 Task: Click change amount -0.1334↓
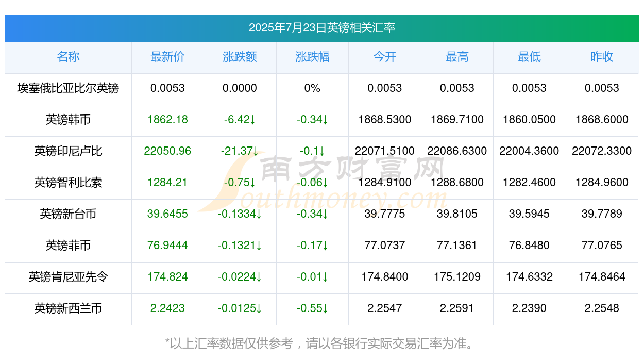[240, 214]
